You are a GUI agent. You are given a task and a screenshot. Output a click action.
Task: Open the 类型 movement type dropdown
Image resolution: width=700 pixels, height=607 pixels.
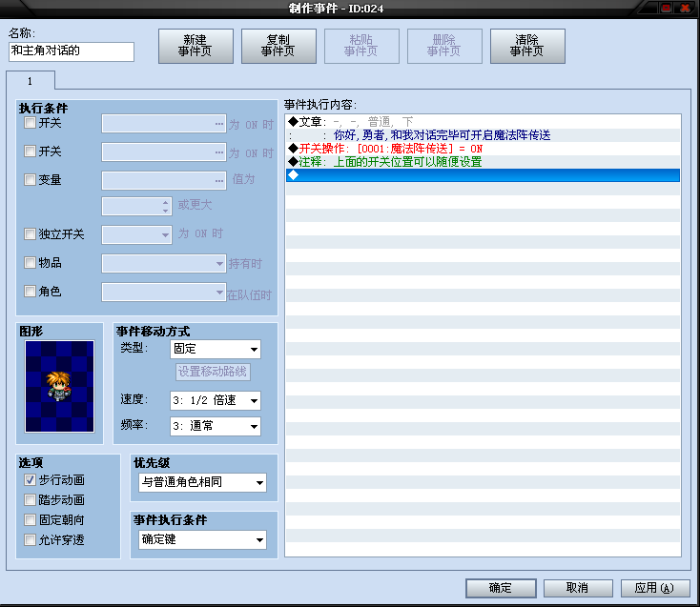click(216, 349)
